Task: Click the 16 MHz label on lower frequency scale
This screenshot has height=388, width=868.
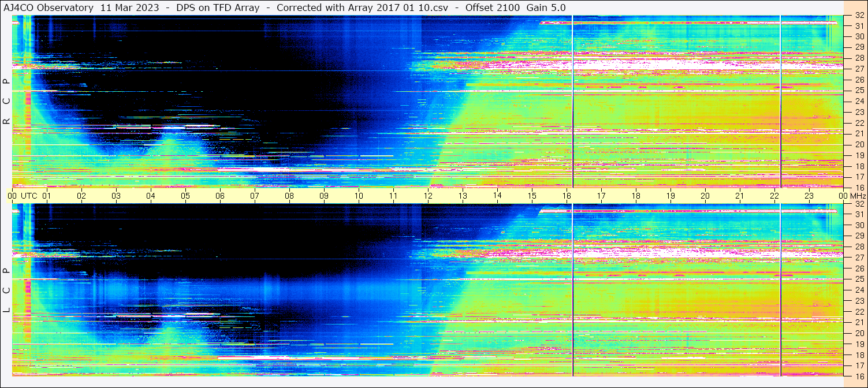Action: coord(859,375)
